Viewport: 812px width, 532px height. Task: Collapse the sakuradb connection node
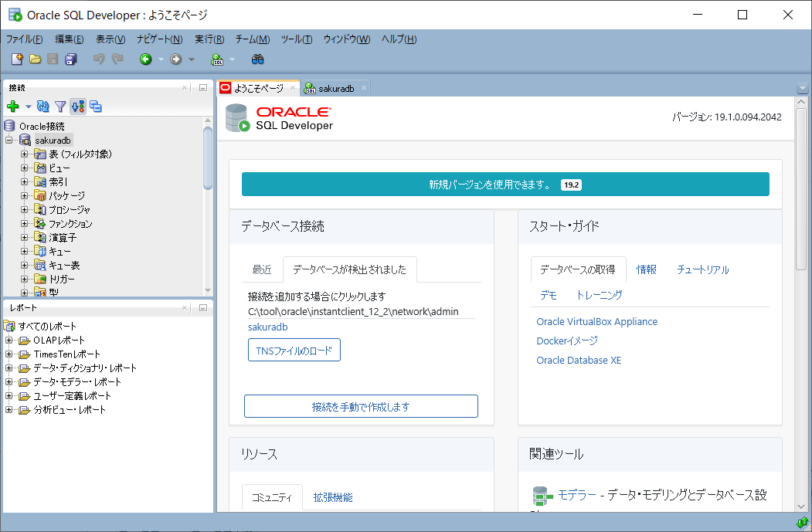point(8,141)
